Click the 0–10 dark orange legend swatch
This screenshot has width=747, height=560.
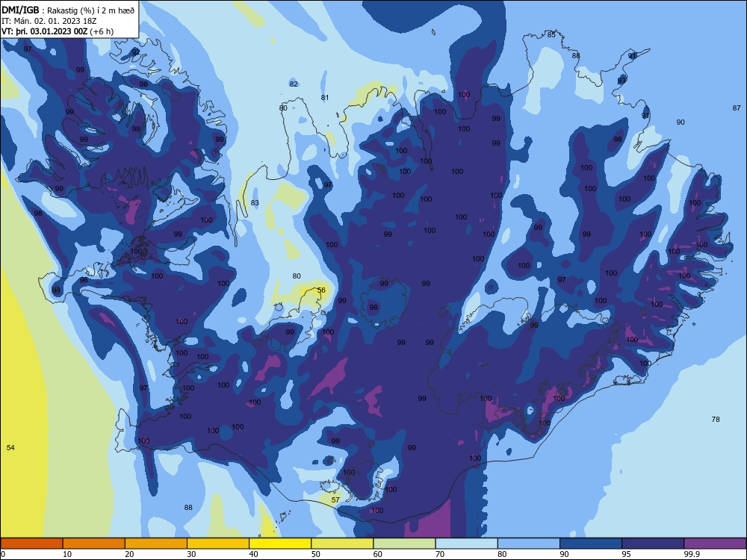[x=31, y=544]
